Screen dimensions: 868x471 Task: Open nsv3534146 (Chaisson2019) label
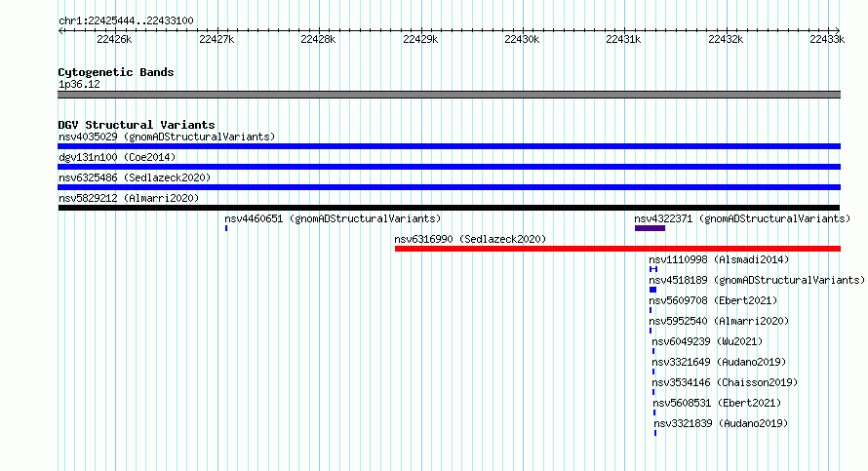pos(725,382)
